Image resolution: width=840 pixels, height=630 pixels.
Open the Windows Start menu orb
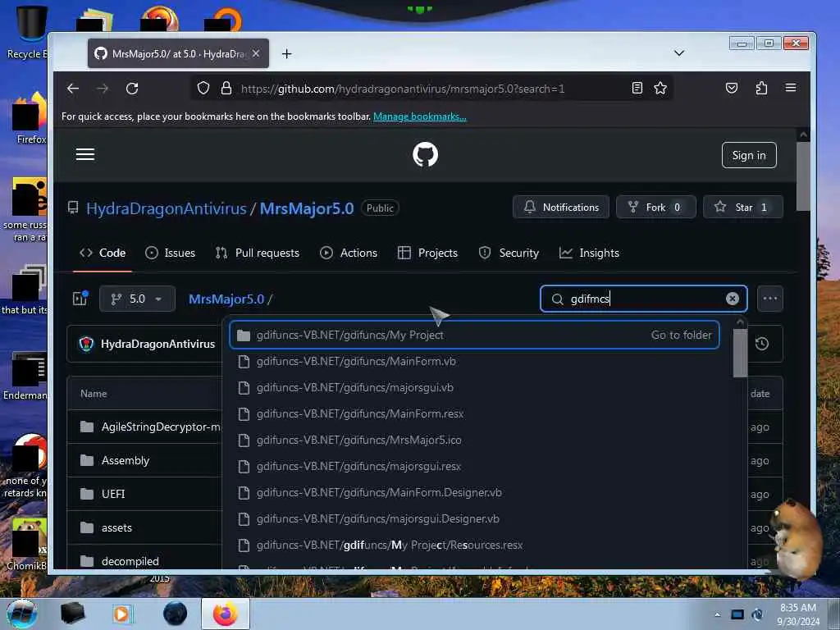coord(22,614)
